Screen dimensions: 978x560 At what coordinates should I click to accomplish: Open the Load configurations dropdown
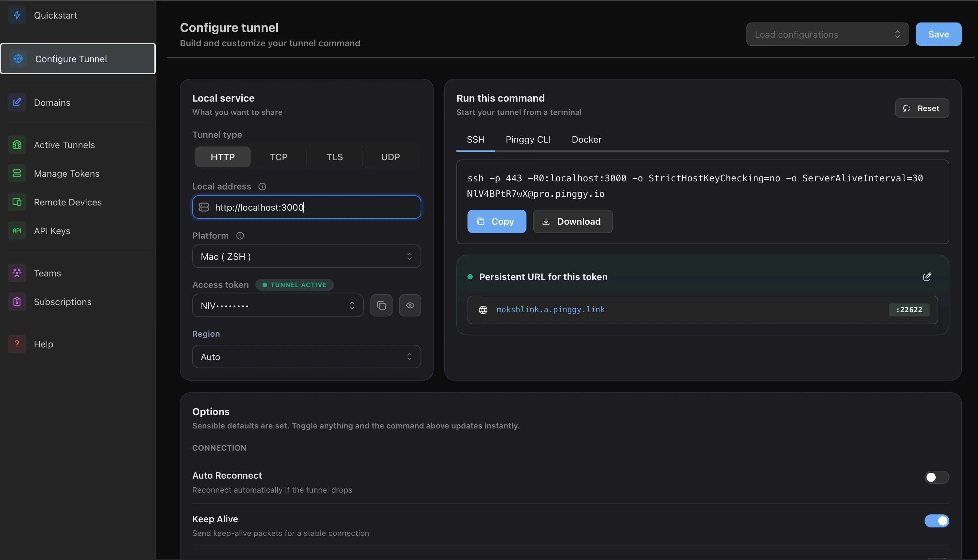click(827, 34)
